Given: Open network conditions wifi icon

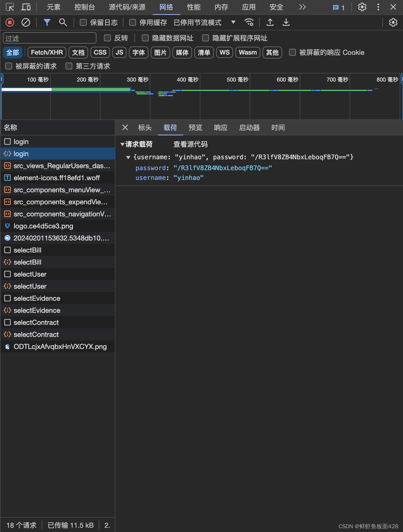Looking at the screenshot, I should [x=249, y=22].
